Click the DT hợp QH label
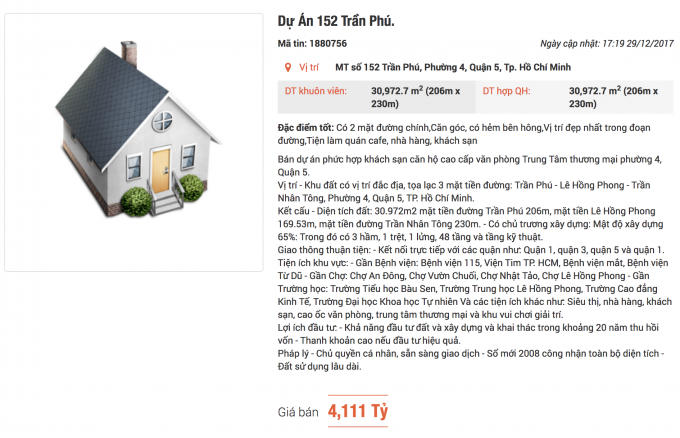The height and width of the screenshot is (438, 680). pyautogui.click(x=507, y=91)
